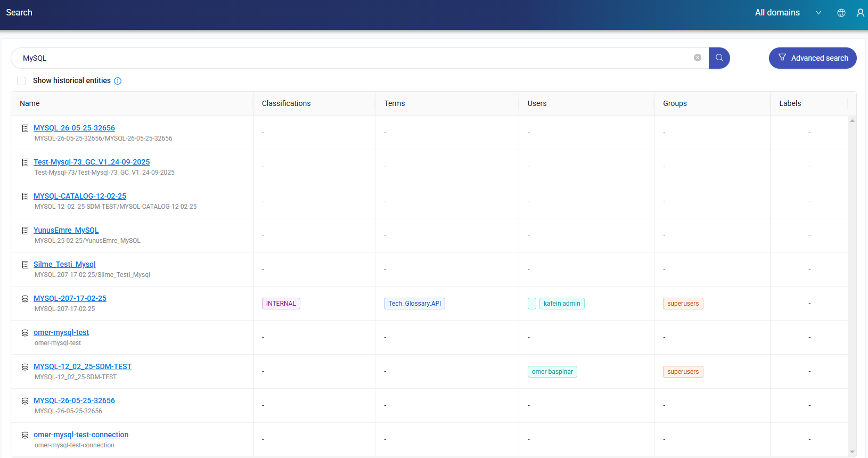The width and height of the screenshot is (868, 458).
Task: Enable Show historical entities checkbox
Action: [21, 81]
